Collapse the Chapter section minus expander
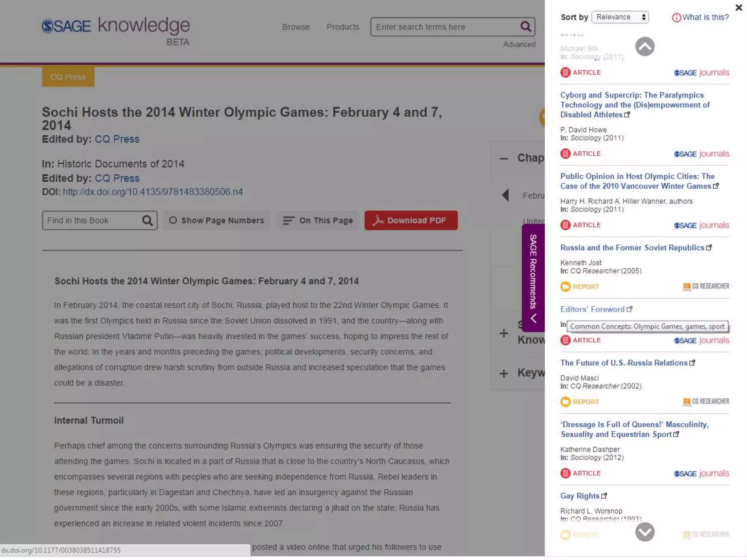The width and height of the screenshot is (747, 560). click(504, 159)
